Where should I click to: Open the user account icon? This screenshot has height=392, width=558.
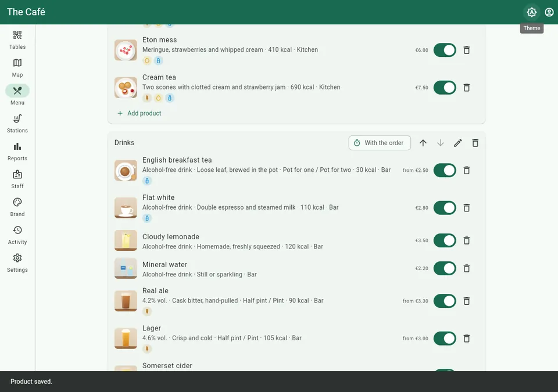[x=549, y=12]
